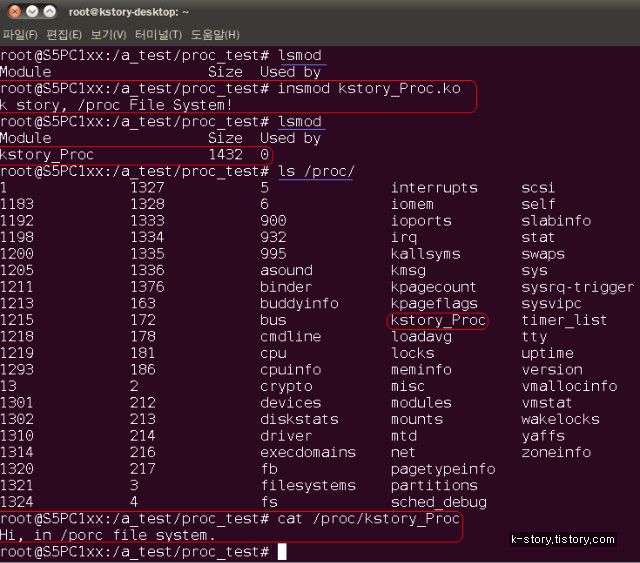Click 'uptime' in the proc listing
Viewport: 640px width, 563px height.
click(x=548, y=354)
